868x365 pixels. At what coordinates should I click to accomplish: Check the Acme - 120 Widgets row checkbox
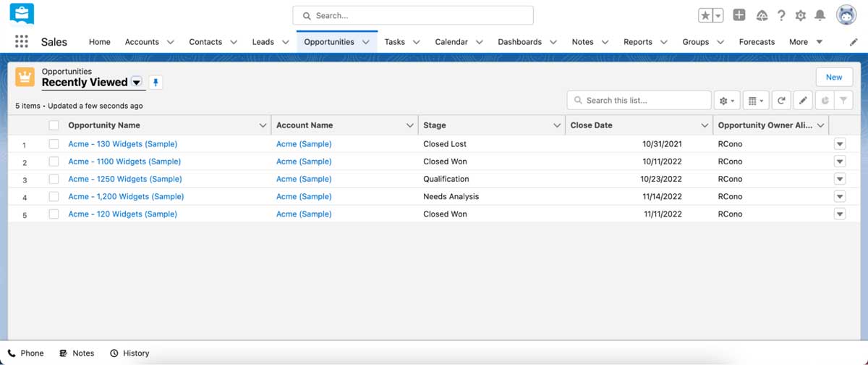(x=54, y=214)
